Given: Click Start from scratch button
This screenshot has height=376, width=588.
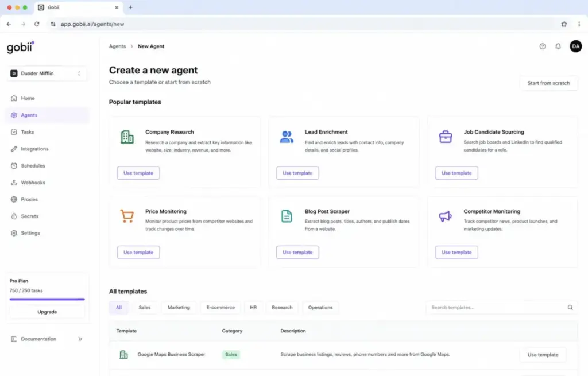Looking at the screenshot, I should [x=548, y=83].
